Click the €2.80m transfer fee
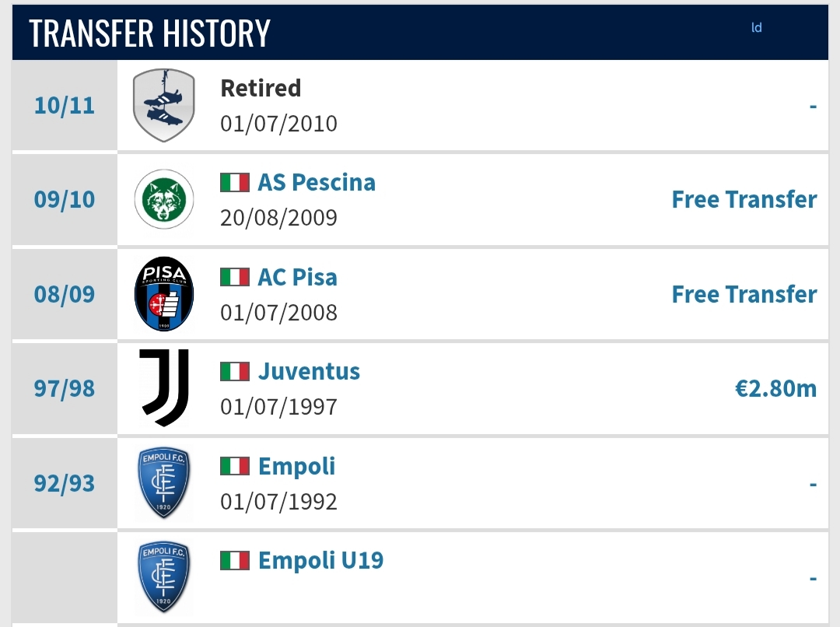The image size is (840, 627). click(x=775, y=388)
